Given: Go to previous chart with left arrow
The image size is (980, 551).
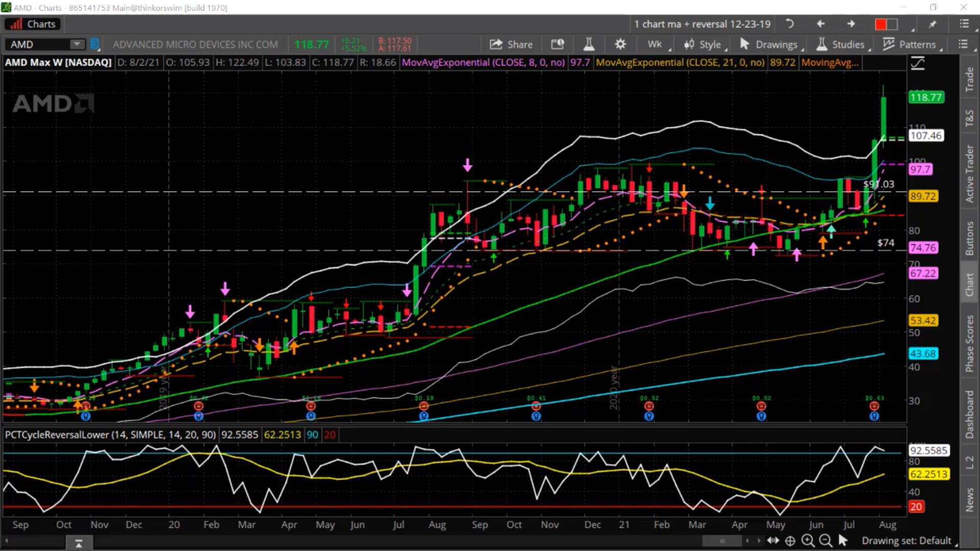Looking at the screenshot, I should (x=820, y=24).
